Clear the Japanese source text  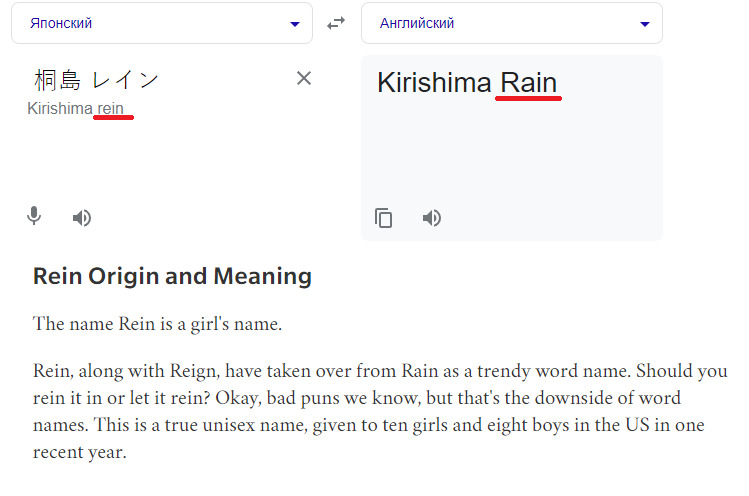(304, 78)
